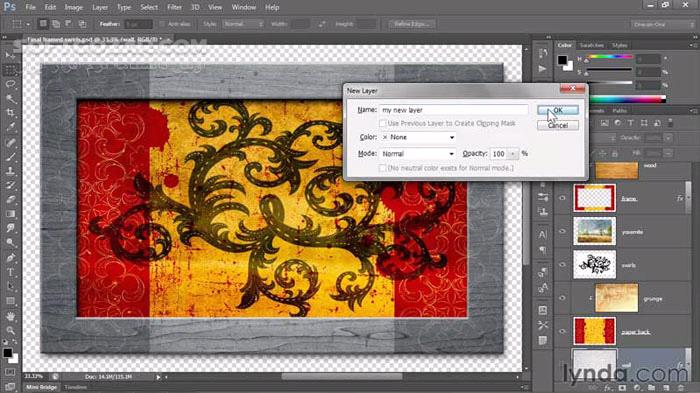Select the Quick Selection tool

[x=10, y=98]
